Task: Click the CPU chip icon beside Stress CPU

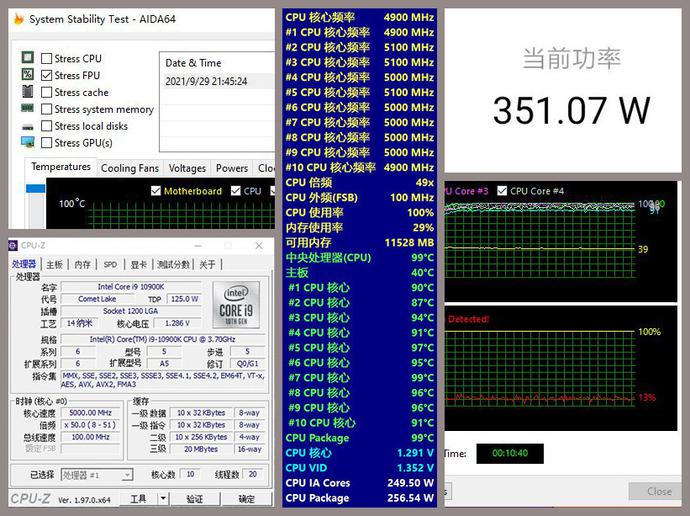Action: (27, 58)
